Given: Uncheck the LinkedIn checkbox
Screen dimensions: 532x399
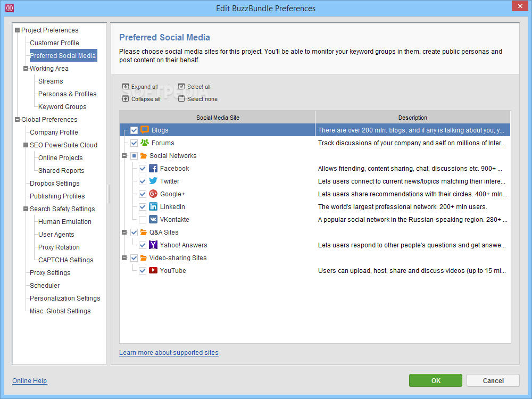Looking at the screenshot, I should coord(143,207).
